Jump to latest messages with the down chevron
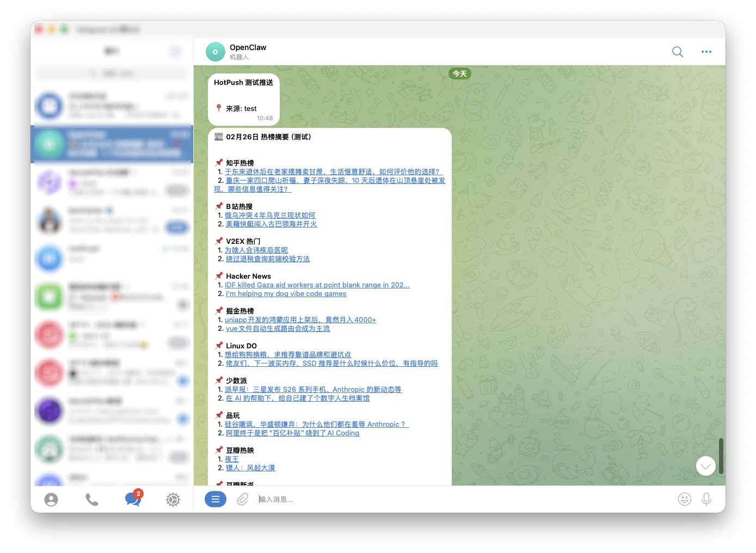 [705, 466]
